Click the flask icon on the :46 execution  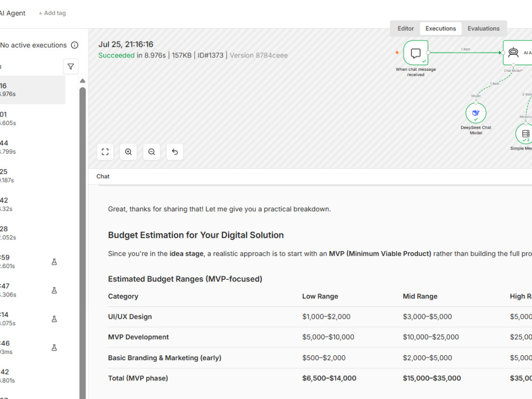point(54,347)
